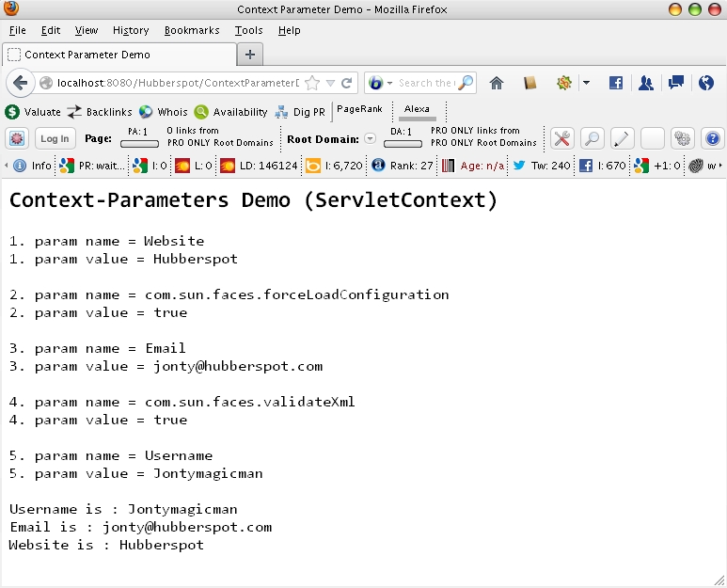This screenshot has width=727, height=588.
Task: Click the Facebook I: 670 item
Action: [602, 166]
